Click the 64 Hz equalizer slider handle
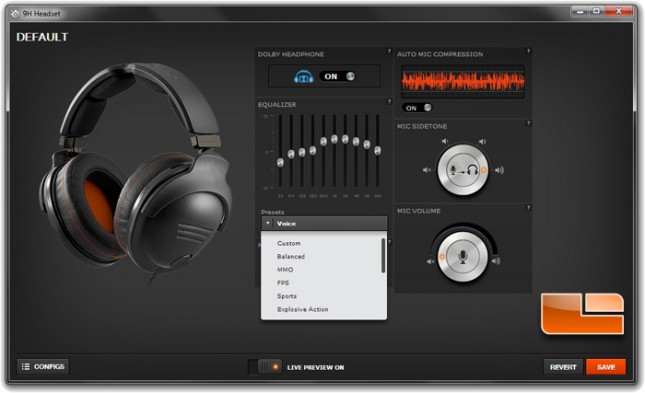Image resolution: width=645 pixels, height=393 pixels. coord(291,154)
